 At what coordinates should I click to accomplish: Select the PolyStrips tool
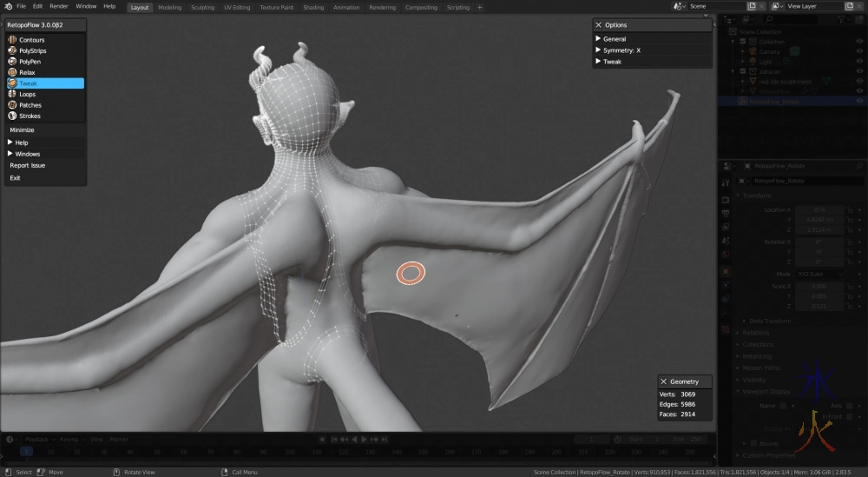coord(31,50)
